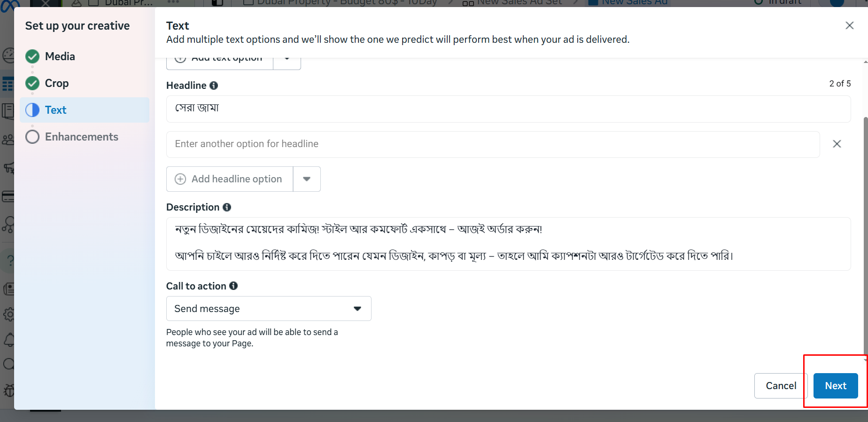This screenshot has width=868, height=422.
Task: Click the Crop step green checkmark
Action: click(32, 83)
